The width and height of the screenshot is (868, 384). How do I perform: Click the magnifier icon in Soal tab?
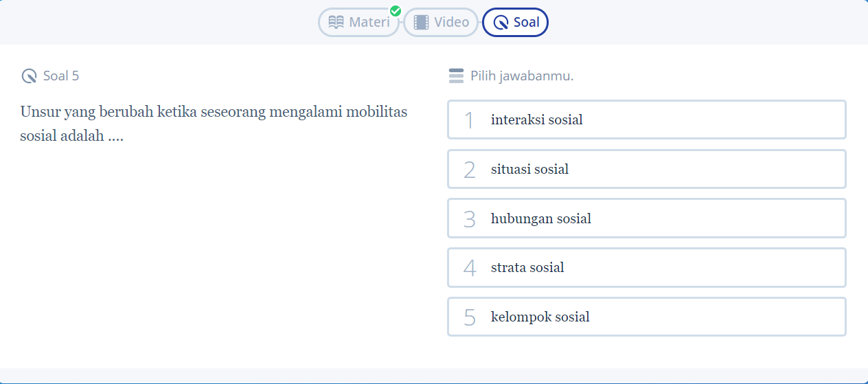point(501,23)
